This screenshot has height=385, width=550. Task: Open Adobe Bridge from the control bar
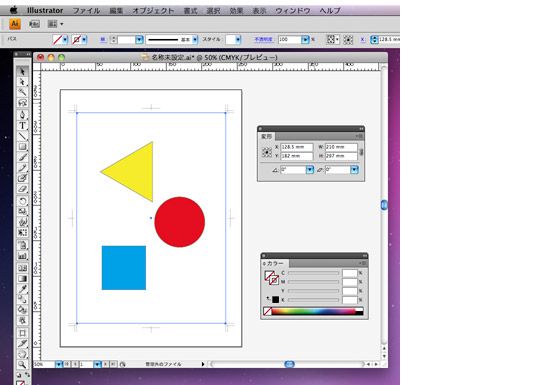(x=34, y=24)
